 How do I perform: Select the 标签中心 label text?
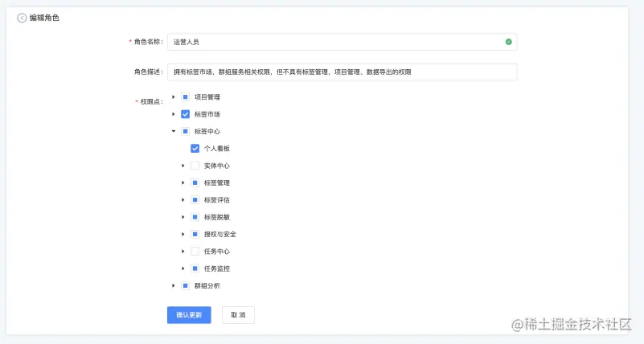[207, 131]
